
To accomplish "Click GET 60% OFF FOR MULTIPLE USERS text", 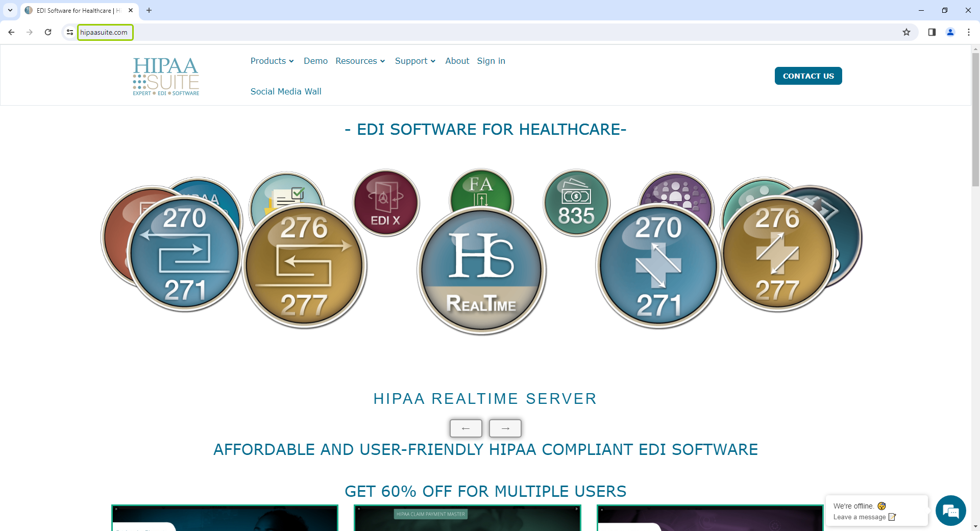I will point(485,491).
